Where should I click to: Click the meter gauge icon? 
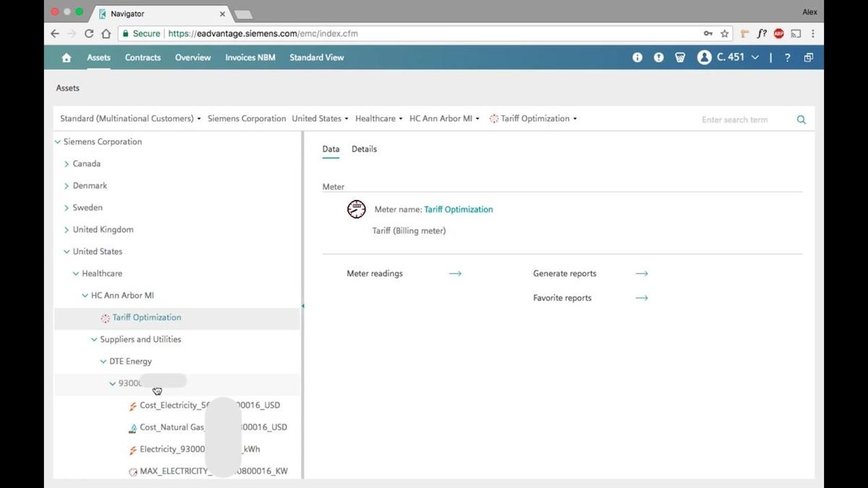click(357, 209)
